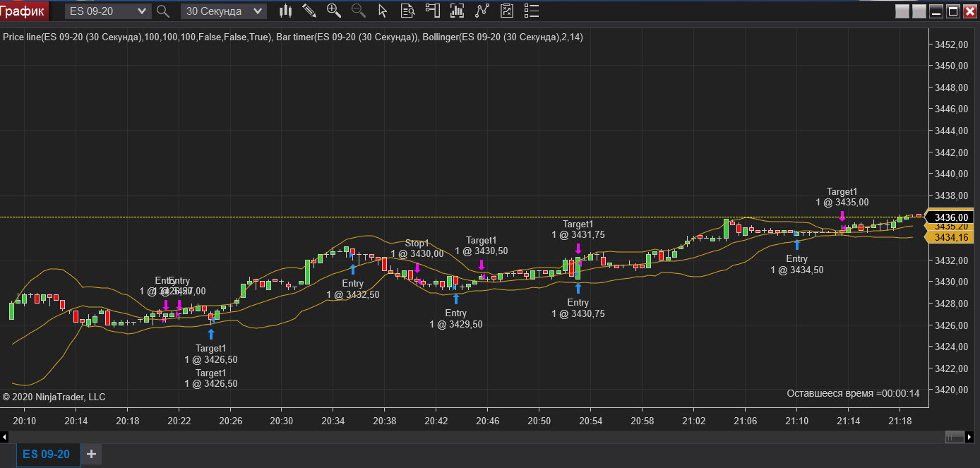Click the 3436,00 current price marker
Viewport: 980px width, 468px height.
pyautogui.click(x=950, y=217)
